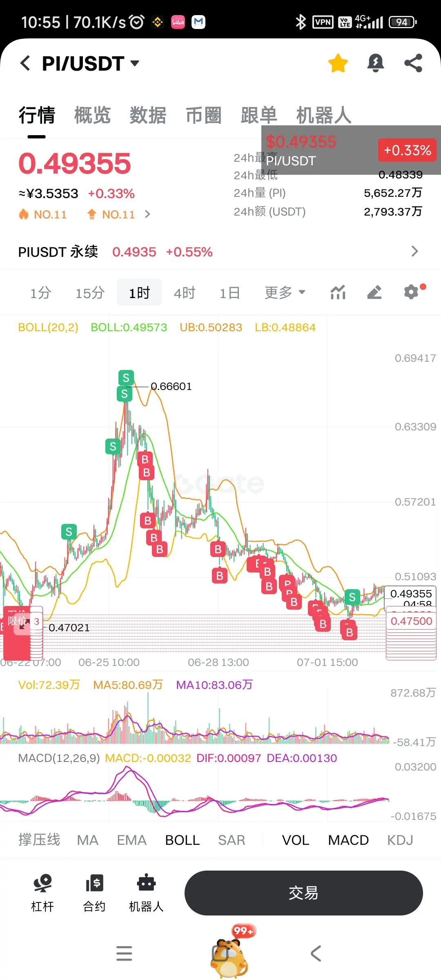Viewport: 441px width, 980px height.
Task: Tap the bilibili notification icon in status bar
Action: coord(178,22)
